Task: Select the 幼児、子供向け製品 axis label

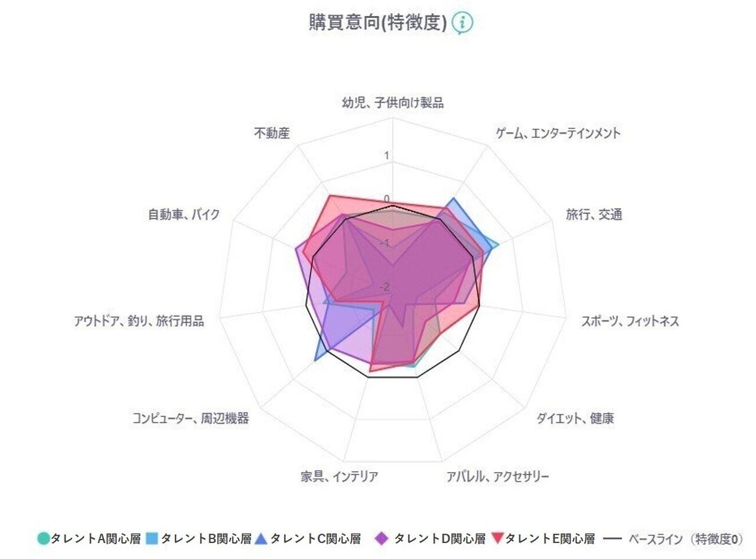Action: (393, 103)
